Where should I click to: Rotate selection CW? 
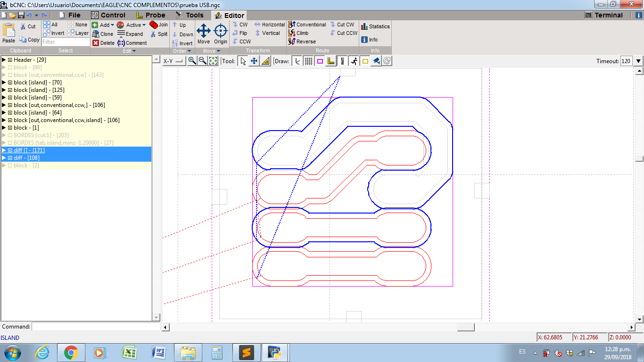pyautogui.click(x=240, y=25)
